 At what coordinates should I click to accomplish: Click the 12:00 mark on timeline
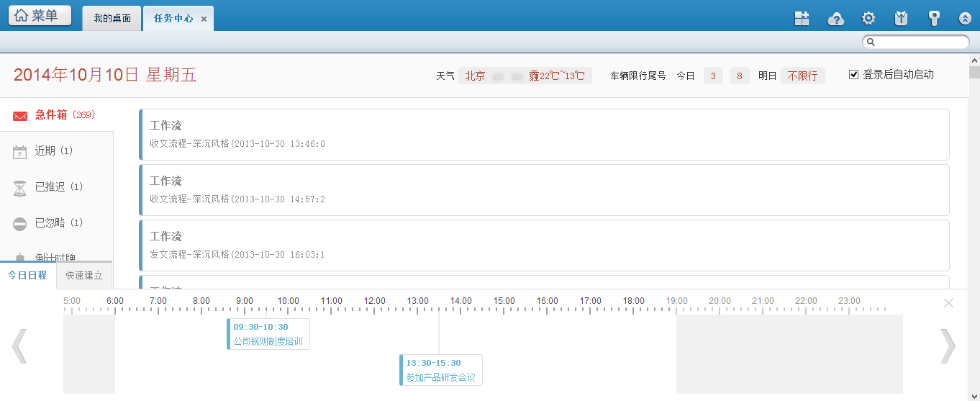374,301
